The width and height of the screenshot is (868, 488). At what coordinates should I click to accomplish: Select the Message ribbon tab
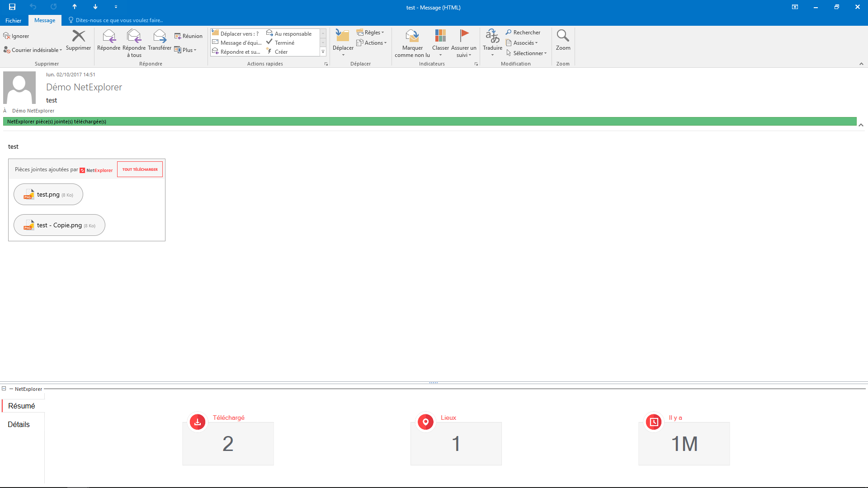[x=45, y=20]
